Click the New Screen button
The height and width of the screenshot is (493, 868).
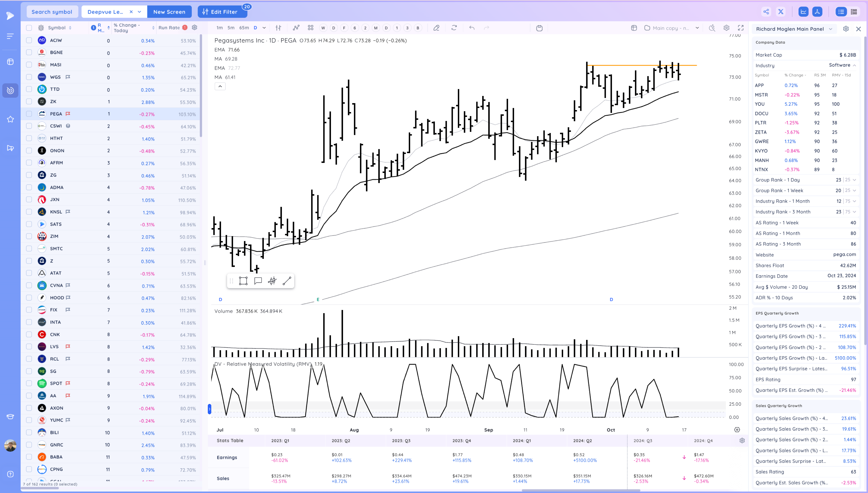click(169, 12)
